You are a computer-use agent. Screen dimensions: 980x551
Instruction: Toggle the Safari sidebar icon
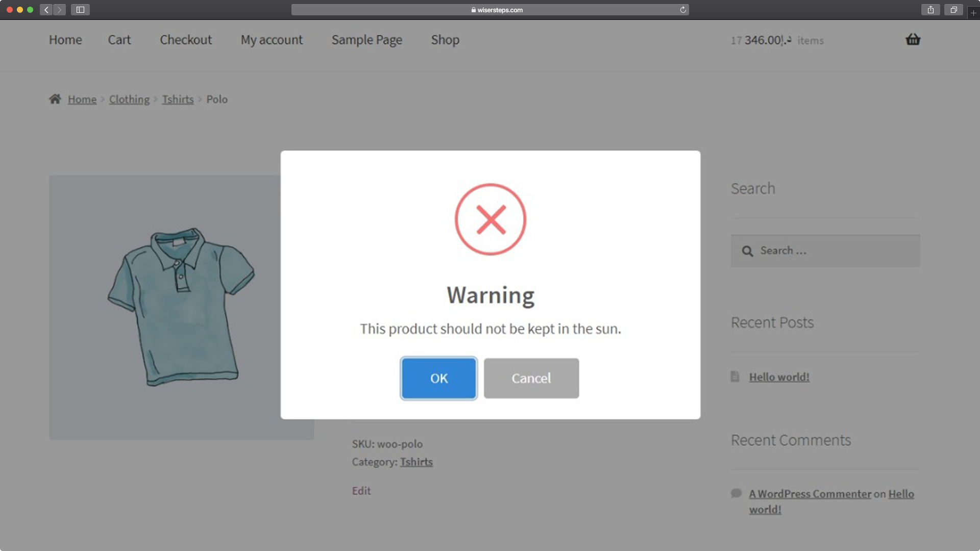80,9
